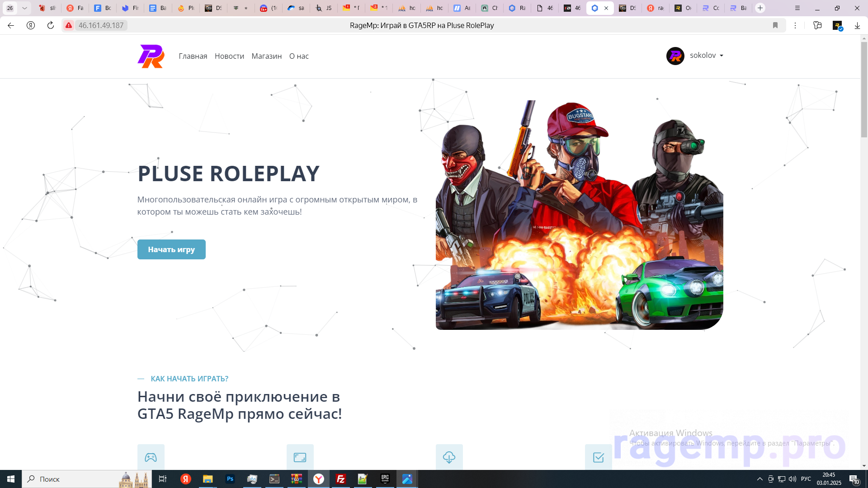
Task: Launch Yandex from the taskbar
Action: point(186,479)
